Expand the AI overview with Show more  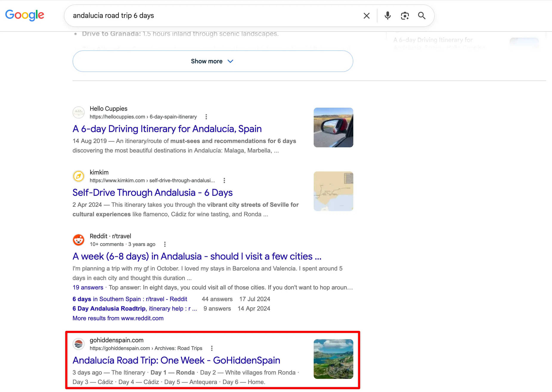(213, 61)
